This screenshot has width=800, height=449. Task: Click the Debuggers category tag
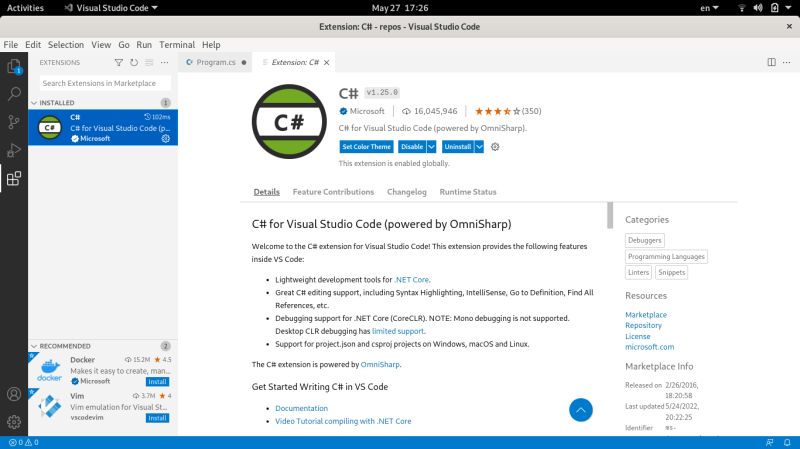tap(644, 240)
